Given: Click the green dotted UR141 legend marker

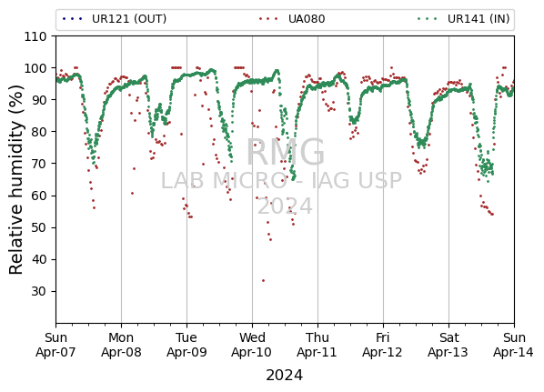Looking at the screenshot, I should 428,19.
